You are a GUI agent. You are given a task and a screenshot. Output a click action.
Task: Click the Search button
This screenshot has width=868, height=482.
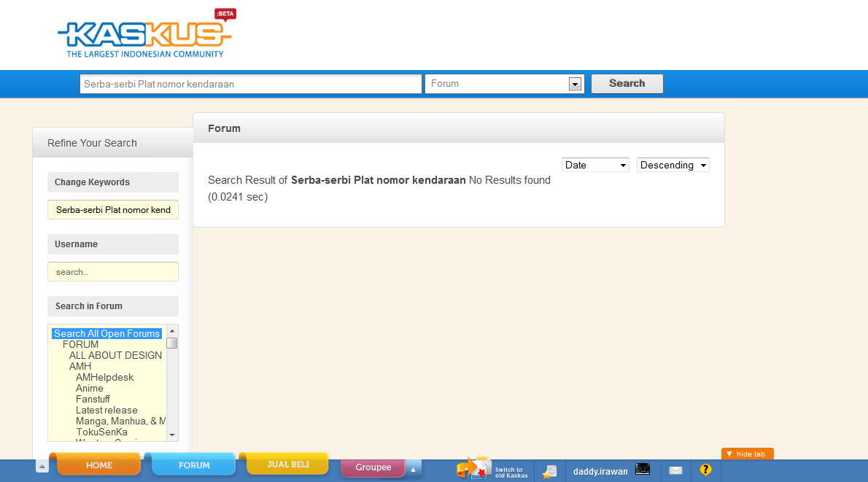[627, 84]
